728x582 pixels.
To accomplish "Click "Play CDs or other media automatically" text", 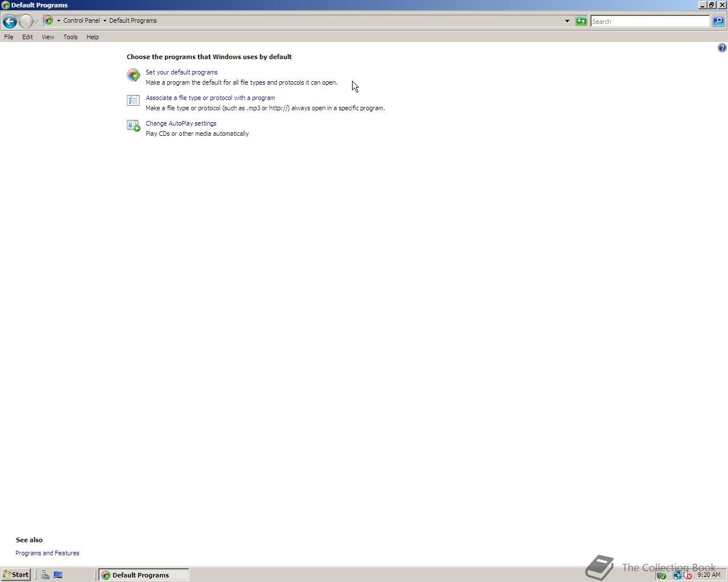I will (197, 134).
